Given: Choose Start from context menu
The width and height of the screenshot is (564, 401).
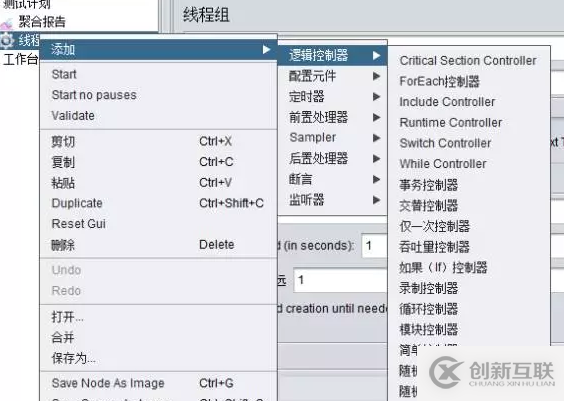Looking at the screenshot, I should click(159, 74).
